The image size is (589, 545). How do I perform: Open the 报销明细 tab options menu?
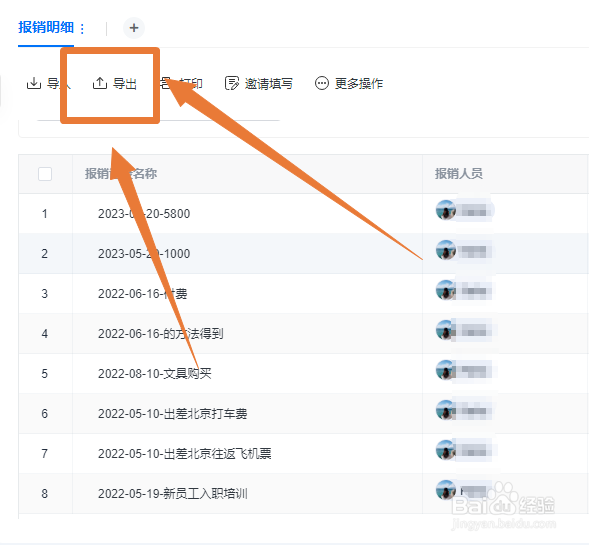82,29
